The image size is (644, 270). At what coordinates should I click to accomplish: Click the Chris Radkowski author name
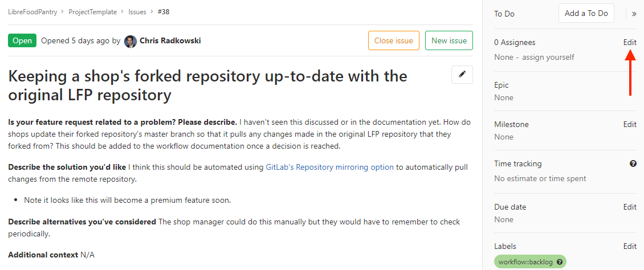170,40
